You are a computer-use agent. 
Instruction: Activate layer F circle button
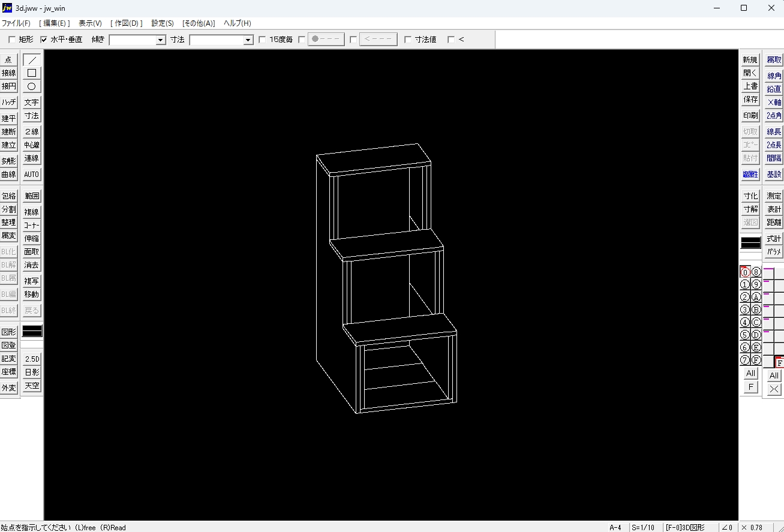click(756, 360)
